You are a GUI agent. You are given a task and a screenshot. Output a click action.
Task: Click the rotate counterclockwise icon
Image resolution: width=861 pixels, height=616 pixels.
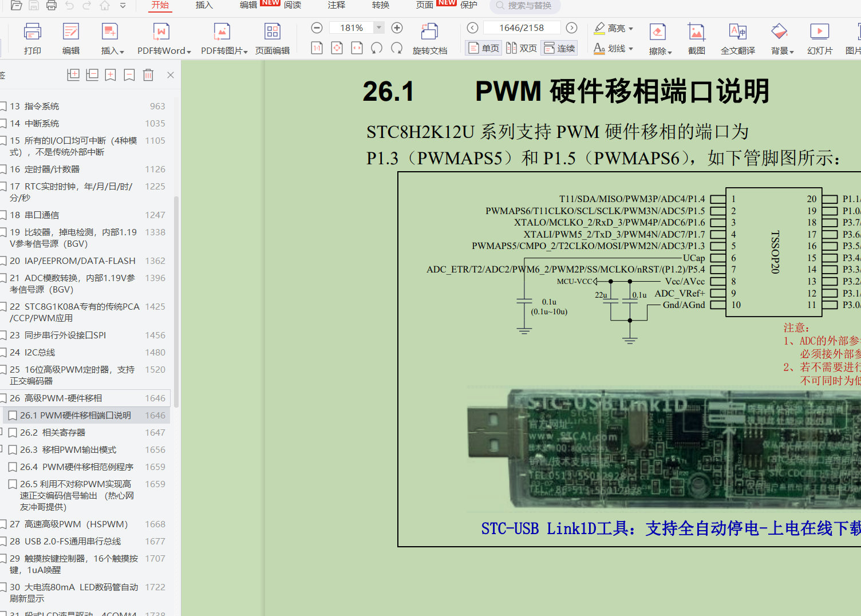coord(377,48)
